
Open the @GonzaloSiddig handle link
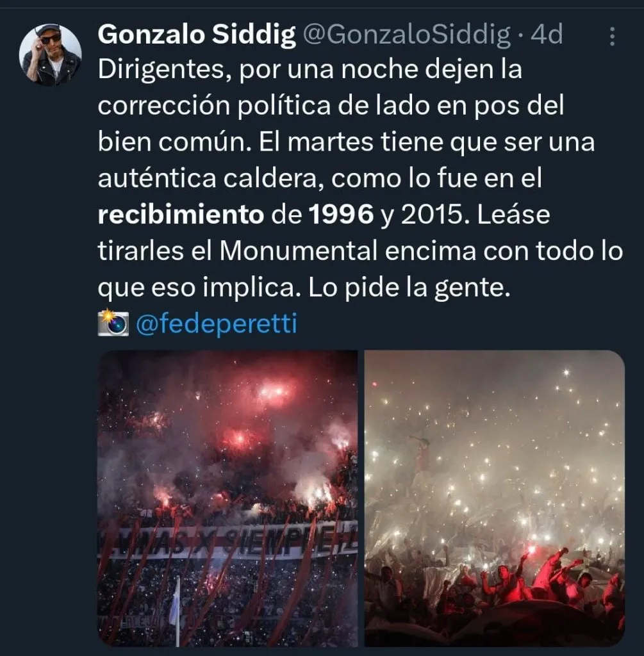click(406, 35)
